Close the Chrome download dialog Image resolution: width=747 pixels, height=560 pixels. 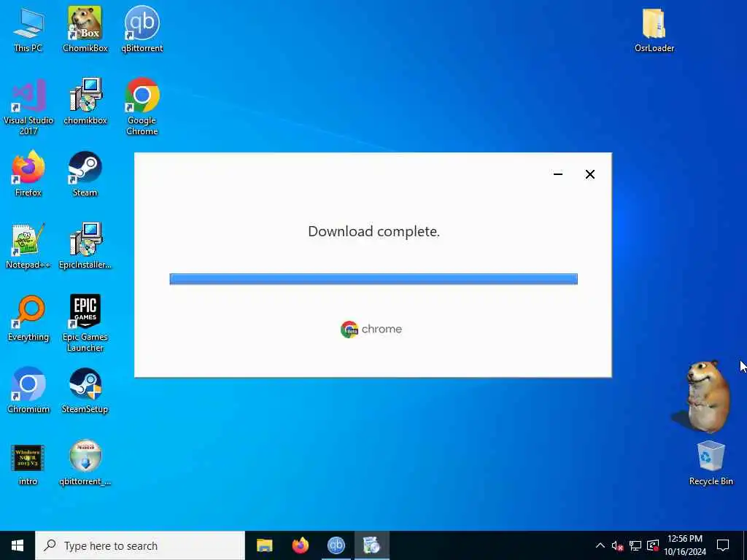pyautogui.click(x=589, y=174)
